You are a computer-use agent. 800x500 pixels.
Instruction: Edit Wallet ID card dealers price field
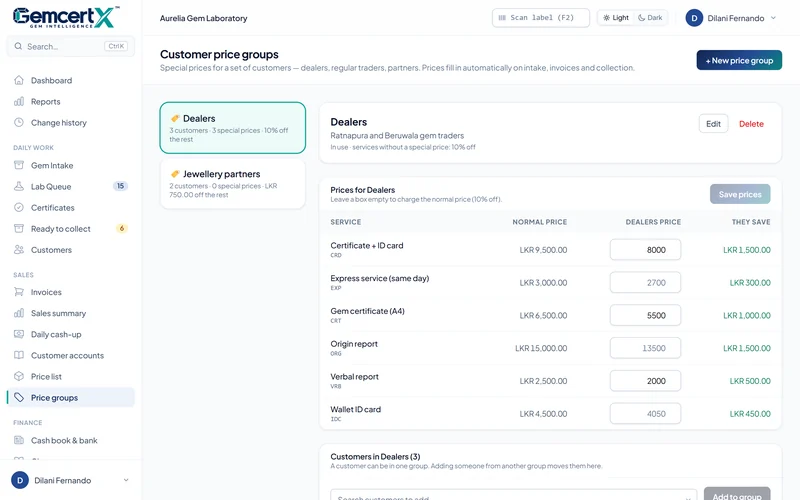click(x=645, y=413)
